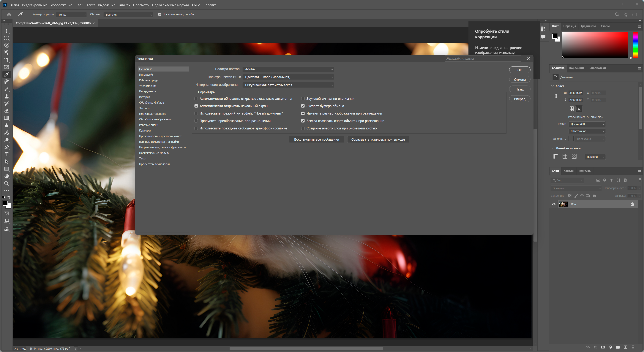Screen dimensions: 644x352
Task: Open Интерполяция изображения dropdown
Action: coord(288,85)
